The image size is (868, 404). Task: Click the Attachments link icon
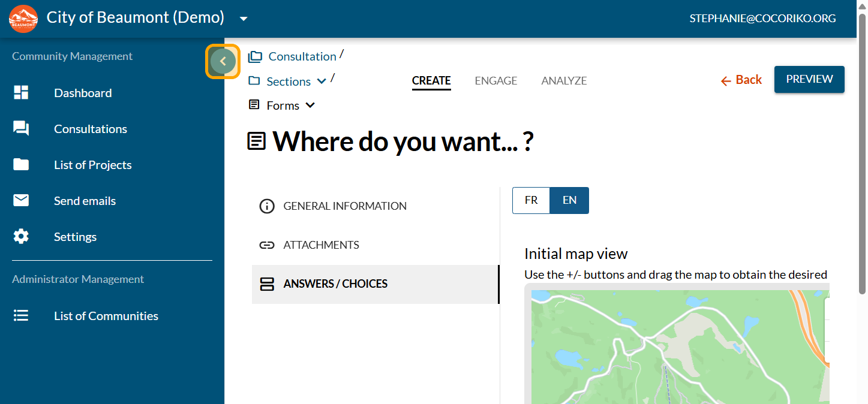tap(266, 245)
